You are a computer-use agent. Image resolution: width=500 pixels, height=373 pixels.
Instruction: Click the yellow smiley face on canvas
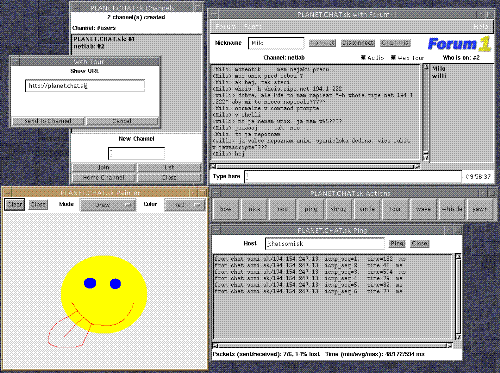(104, 294)
